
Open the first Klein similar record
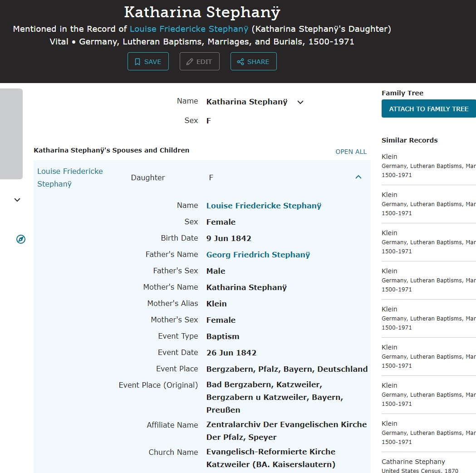[x=389, y=157]
